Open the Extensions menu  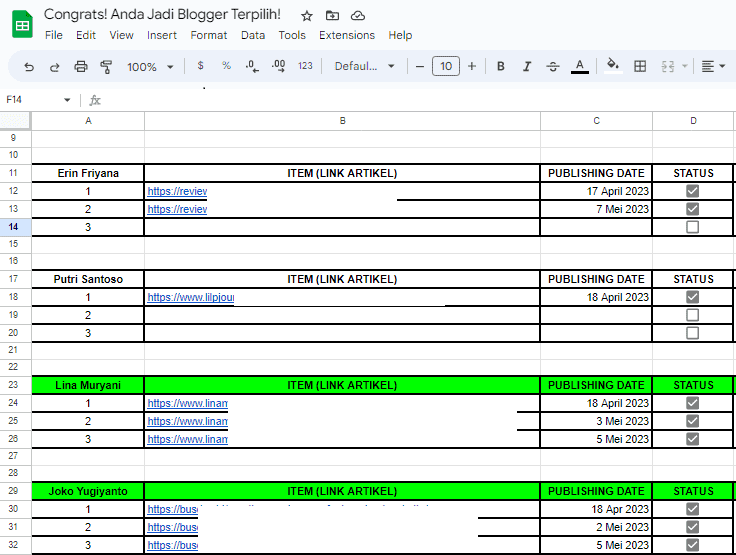click(x=347, y=35)
